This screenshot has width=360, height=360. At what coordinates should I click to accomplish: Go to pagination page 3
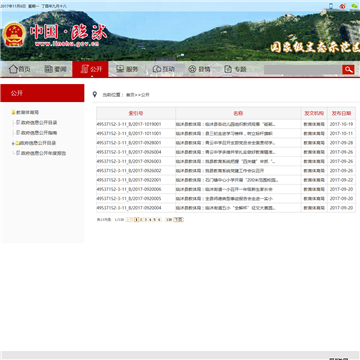pos(146,220)
